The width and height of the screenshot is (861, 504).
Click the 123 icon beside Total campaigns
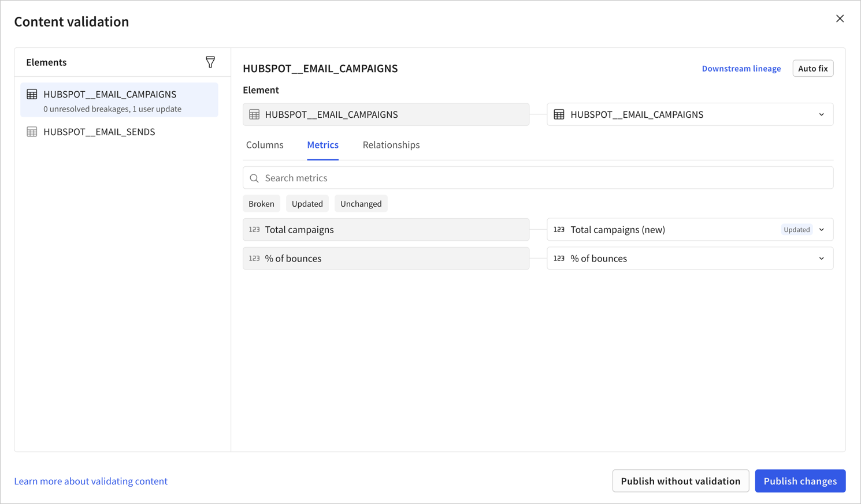pos(254,229)
